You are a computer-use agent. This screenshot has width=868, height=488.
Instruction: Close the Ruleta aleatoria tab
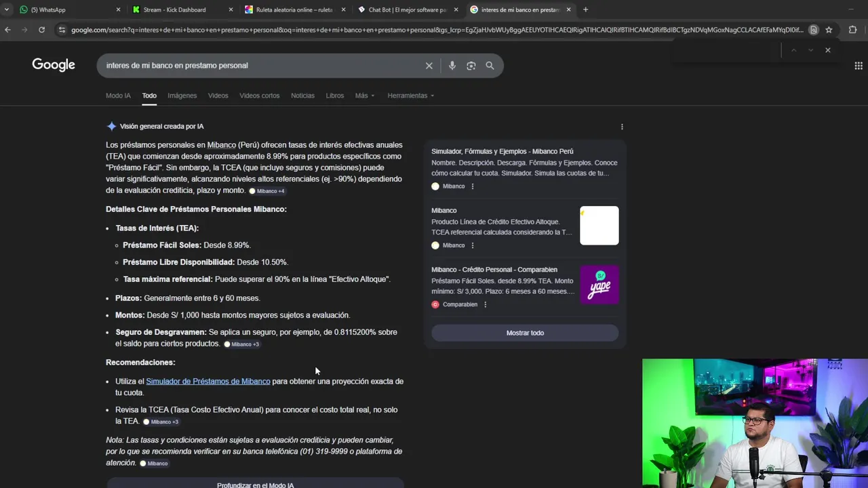343,9
